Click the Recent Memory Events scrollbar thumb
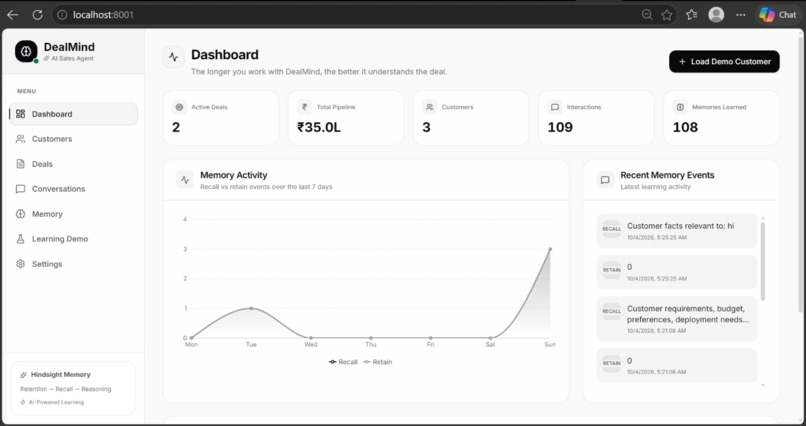Screen dimensions: 806x426 point(763,261)
